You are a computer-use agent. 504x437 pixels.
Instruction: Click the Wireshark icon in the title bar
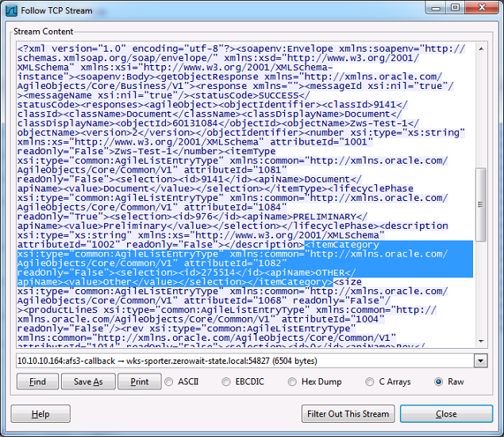coord(11,11)
